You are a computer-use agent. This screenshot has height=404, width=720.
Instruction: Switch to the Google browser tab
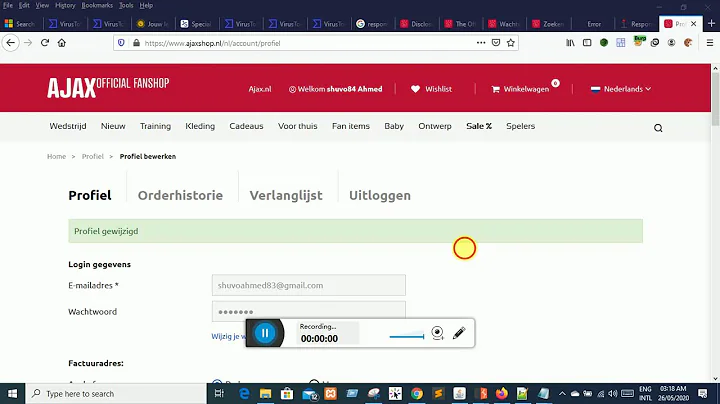tap(372, 23)
